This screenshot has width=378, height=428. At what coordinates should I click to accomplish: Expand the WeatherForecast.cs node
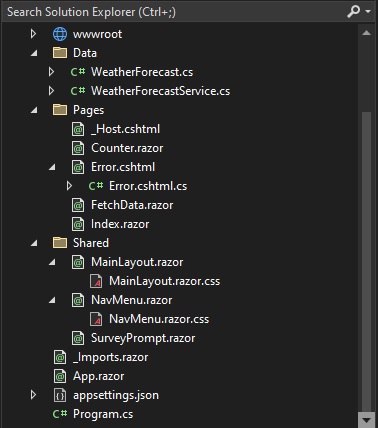[x=51, y=72]
